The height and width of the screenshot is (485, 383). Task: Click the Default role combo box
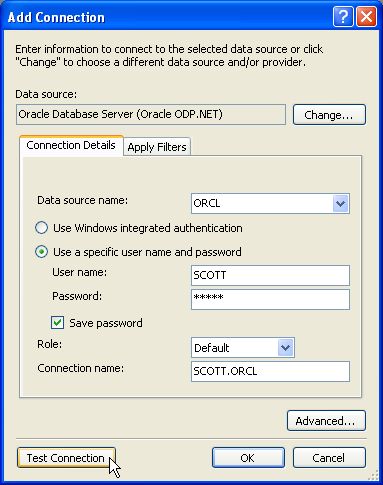243,348
